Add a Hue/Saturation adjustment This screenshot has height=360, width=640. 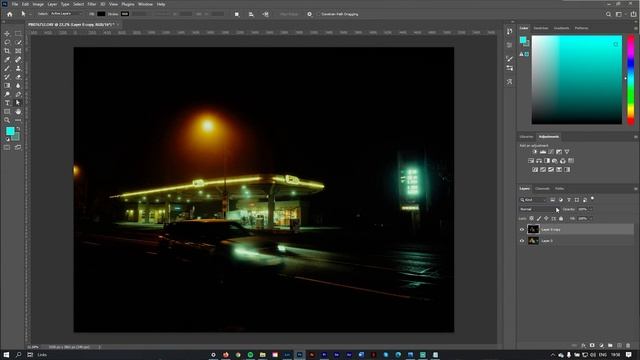pos(531,161)
